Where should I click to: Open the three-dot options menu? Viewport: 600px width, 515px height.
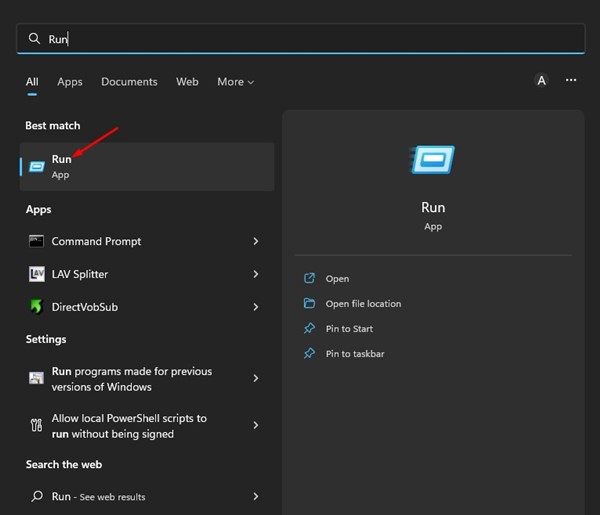pos(571,81)
